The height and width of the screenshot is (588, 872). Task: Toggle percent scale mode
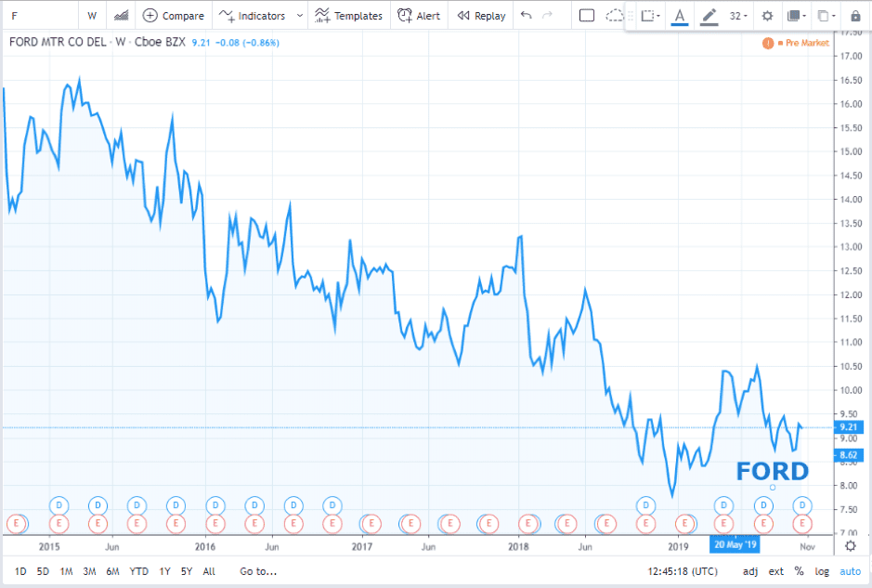[x=799, y=571]
